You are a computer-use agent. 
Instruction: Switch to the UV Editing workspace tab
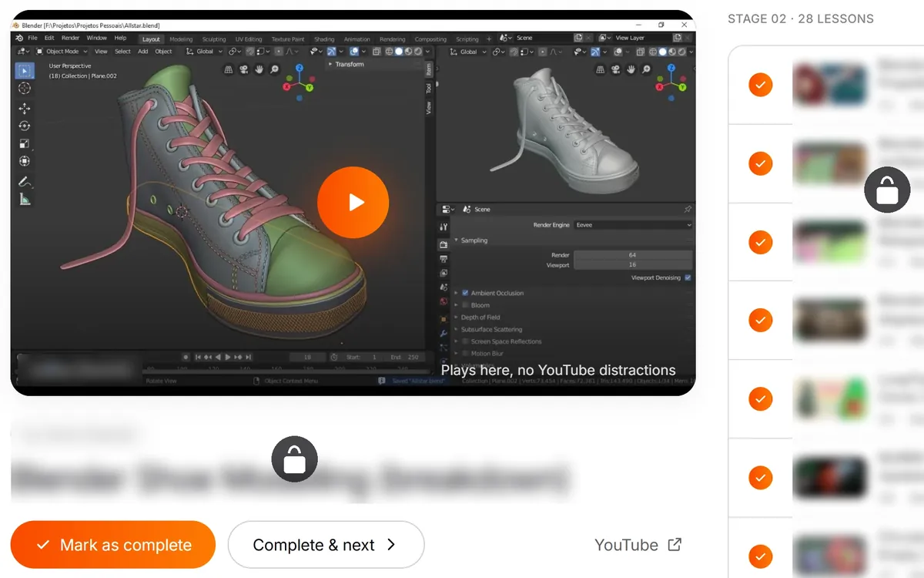[x=249, y=39]
